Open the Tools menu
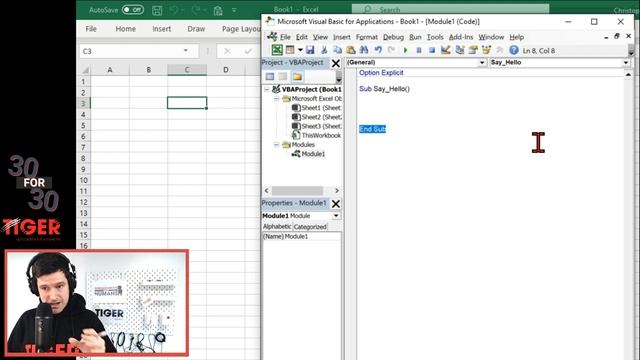 point(435,37)
